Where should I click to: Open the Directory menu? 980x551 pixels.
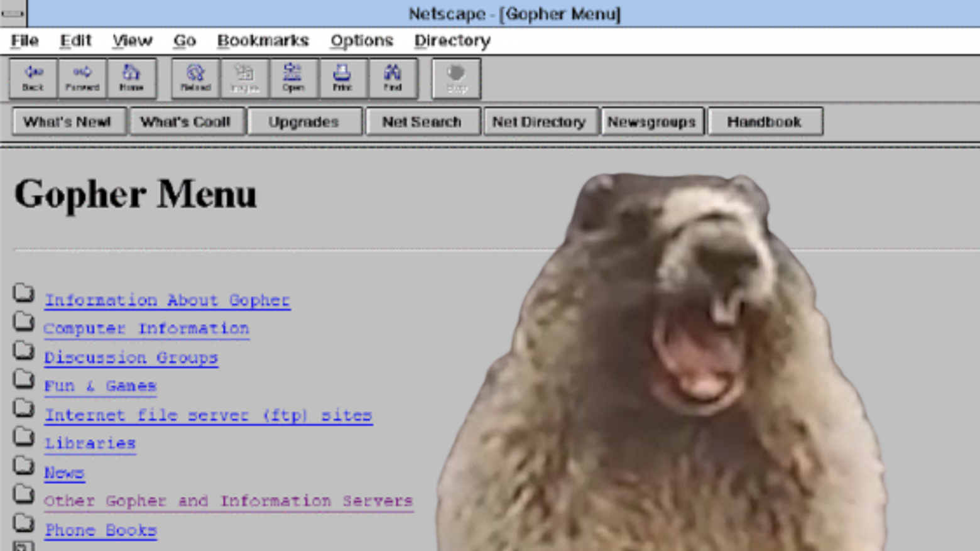[x=451, y=40]
